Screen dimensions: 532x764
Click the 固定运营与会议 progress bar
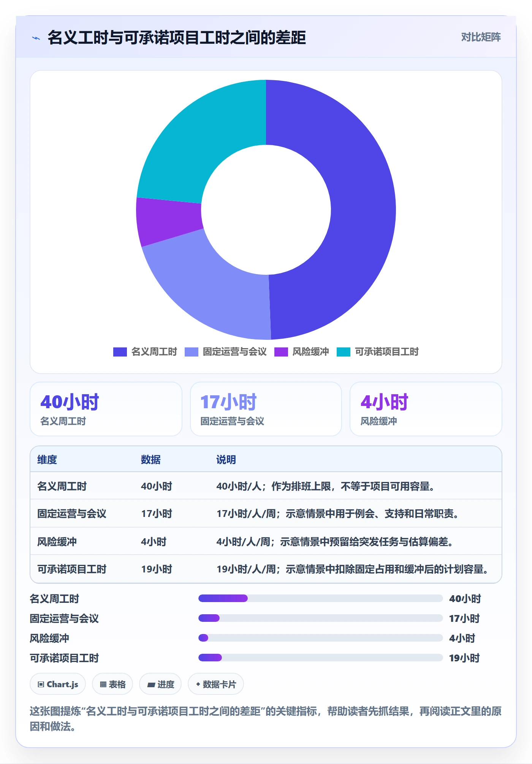pos(320,618)
